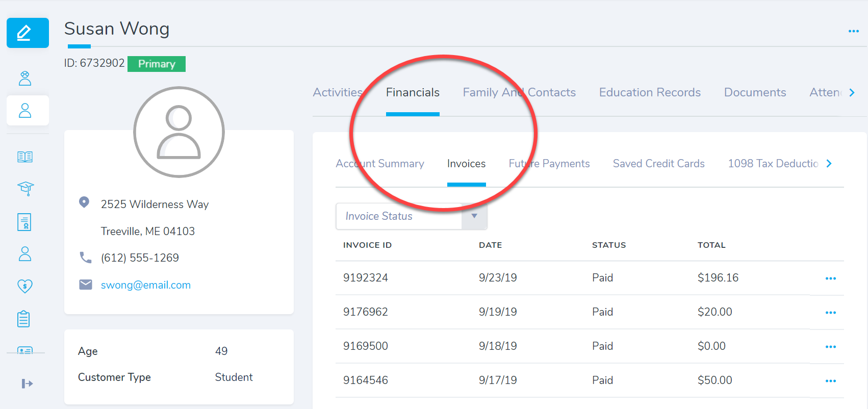
Task: Click the swong@email.com email link
Action: (x=145, y=285)
